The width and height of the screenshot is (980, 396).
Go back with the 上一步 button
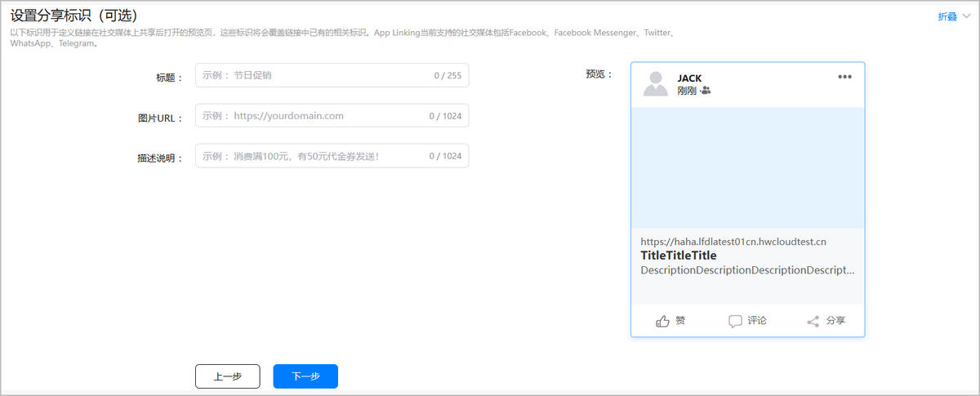point(227,376)
